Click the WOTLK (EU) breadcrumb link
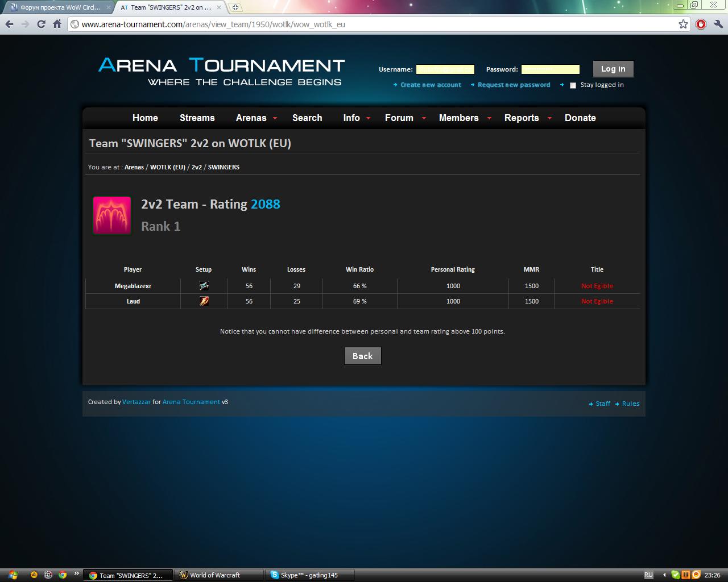This screenshot has width=728, height=582. tap(168, 167)
